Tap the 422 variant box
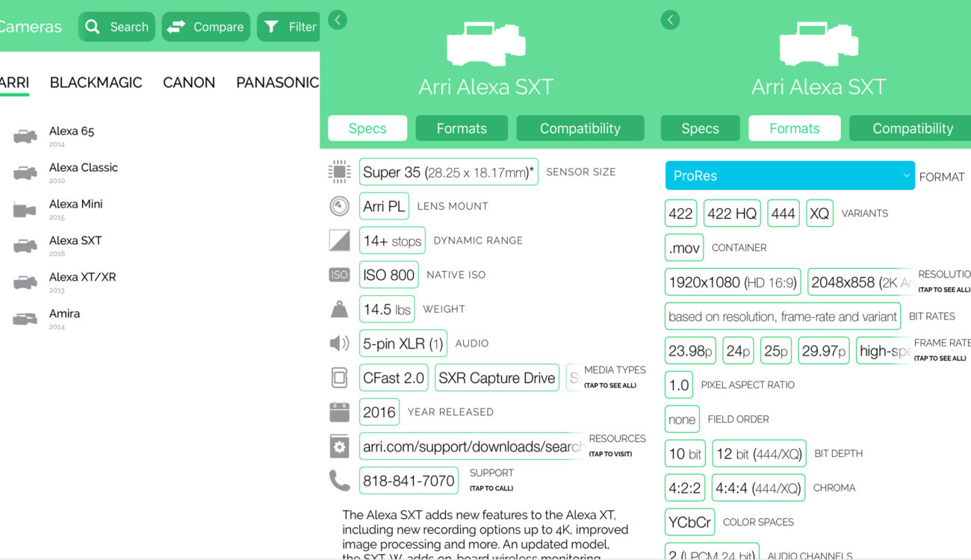This screenshot has width=971, height=560. [x=680, y=214]
